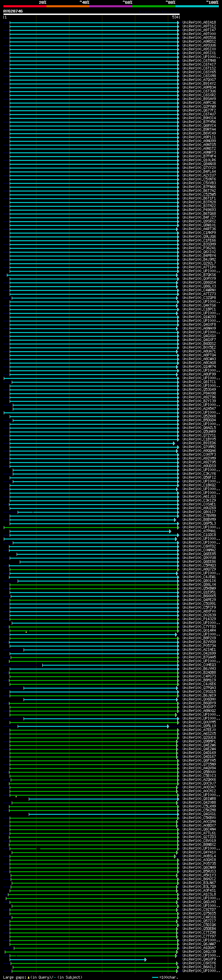Select hit UniRef100_A0BSL4
This screenshot has width=222, height=980.
[199, 857]
